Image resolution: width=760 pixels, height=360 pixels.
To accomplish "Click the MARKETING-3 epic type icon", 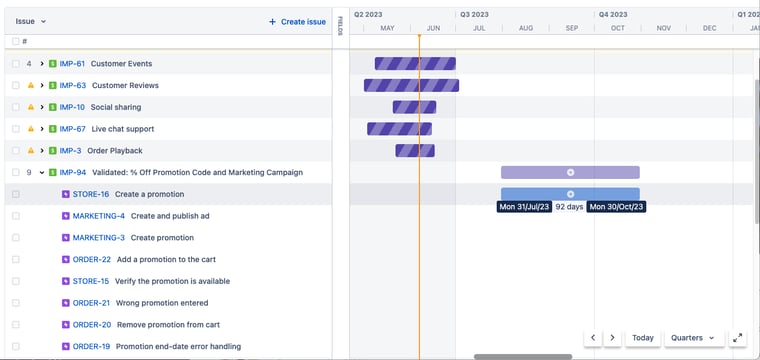I will 66,238.
